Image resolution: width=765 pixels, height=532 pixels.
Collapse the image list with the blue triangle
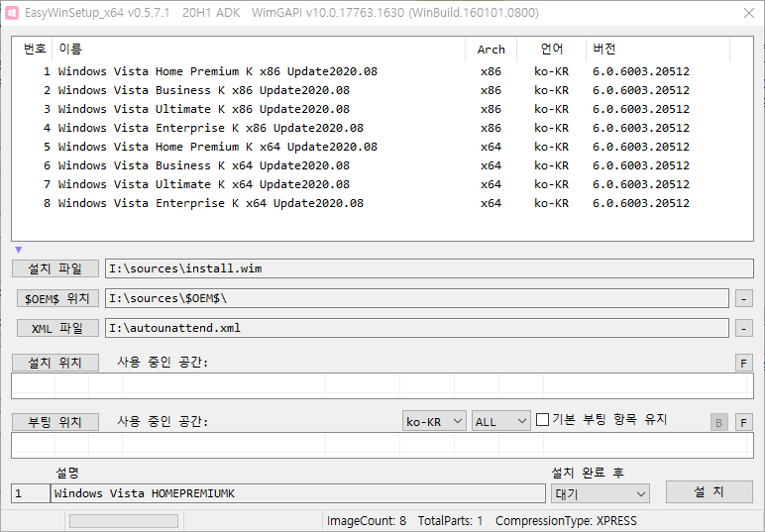tap(19, 250)
